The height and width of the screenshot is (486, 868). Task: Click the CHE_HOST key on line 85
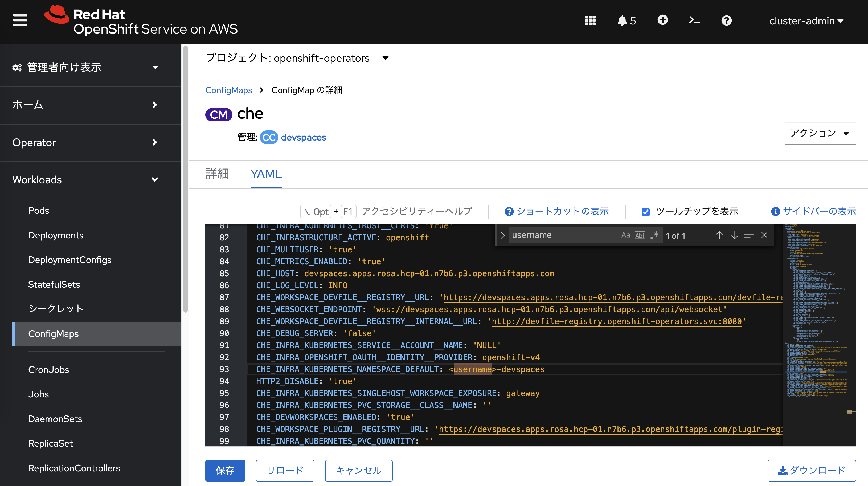pyautogui.click(x=275, y=274)
